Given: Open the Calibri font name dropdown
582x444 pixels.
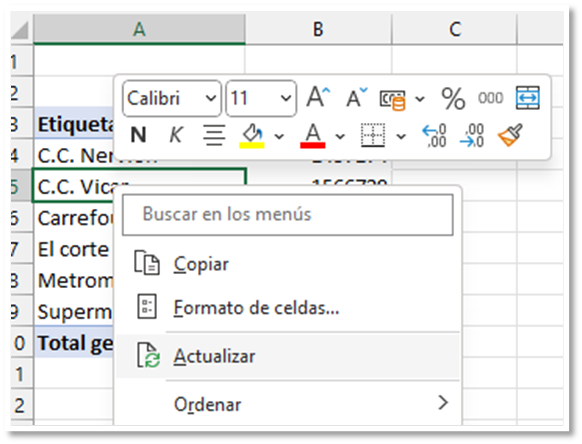Looking at the screenshot, I should 171,98.
